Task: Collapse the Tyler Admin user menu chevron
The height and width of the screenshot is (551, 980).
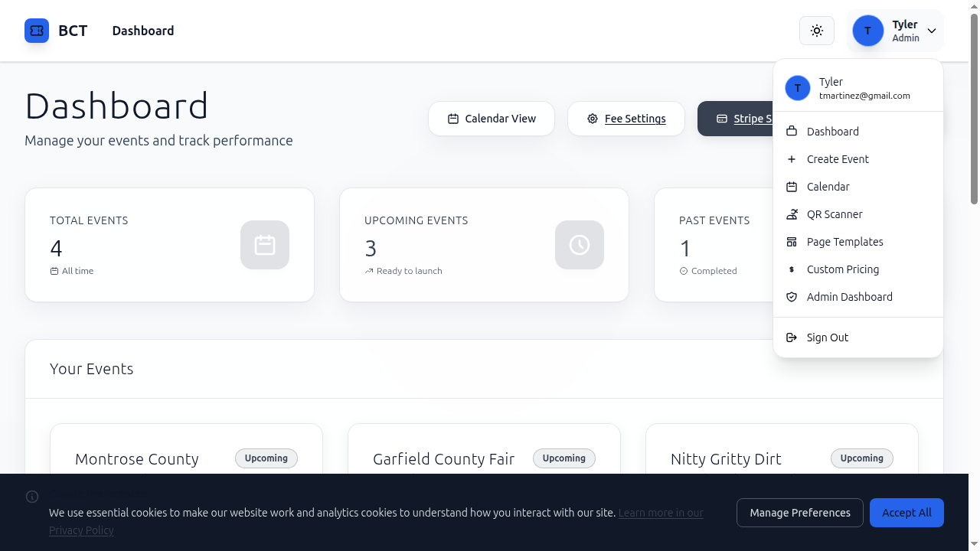Action: tap(932, 31)
